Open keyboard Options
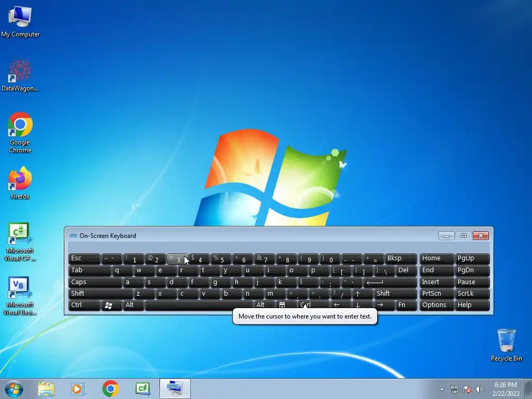 pos(436,305)
